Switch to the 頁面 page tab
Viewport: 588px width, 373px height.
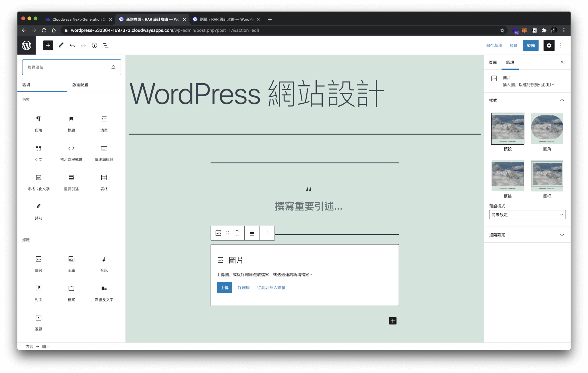(493, 63)
